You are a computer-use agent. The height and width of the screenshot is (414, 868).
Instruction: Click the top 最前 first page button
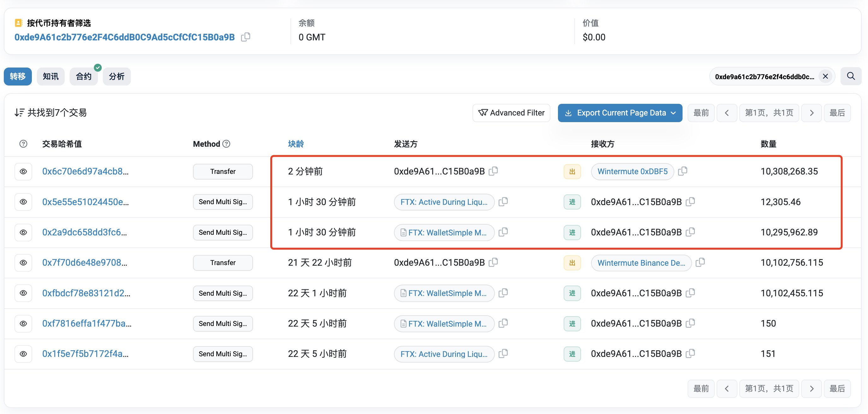(701, 113)
